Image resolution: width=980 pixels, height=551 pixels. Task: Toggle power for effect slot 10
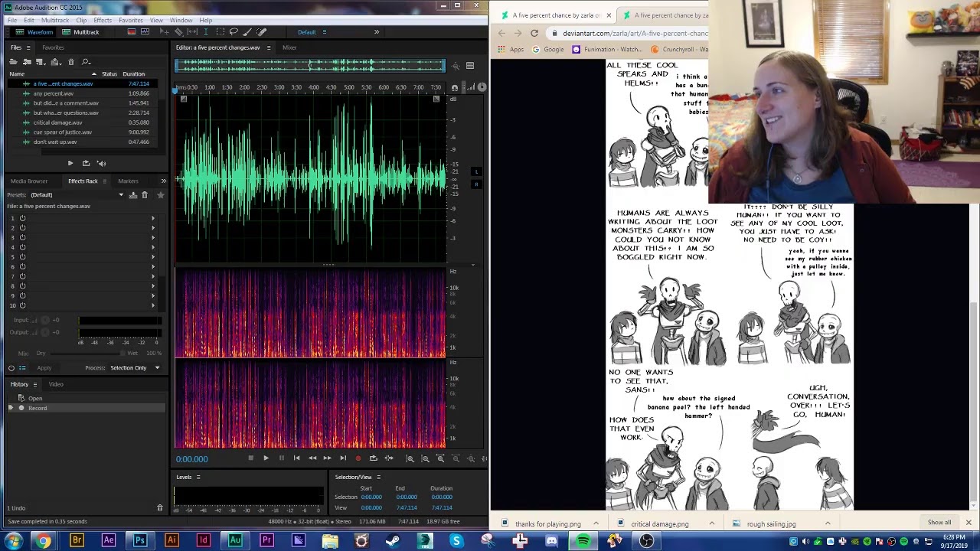tap(22, 305)
